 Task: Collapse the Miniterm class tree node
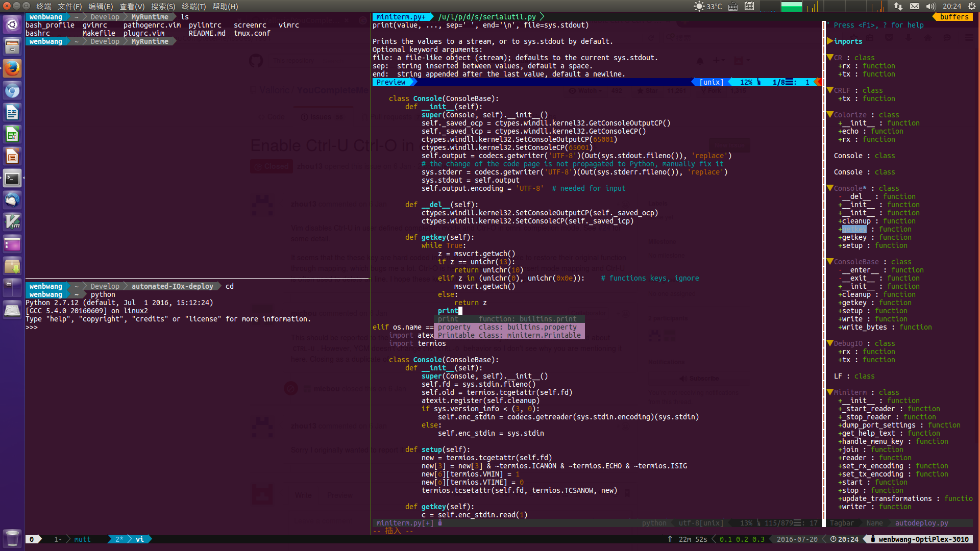(x=830, y=392)
